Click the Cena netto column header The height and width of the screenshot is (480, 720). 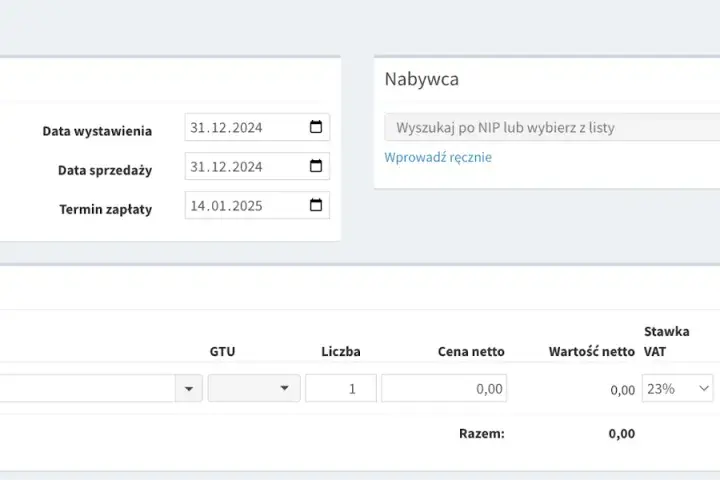pyautogui.click(x=471, y=352)
